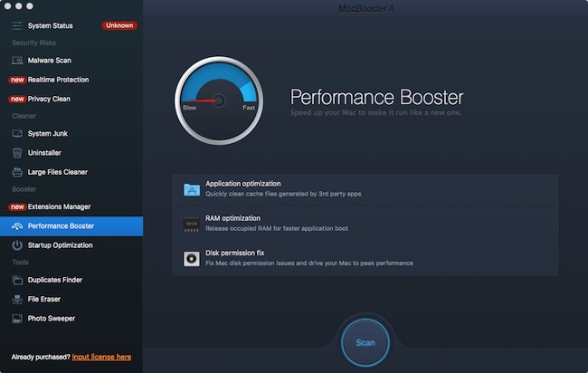Screen dimensions: 588x373
Task: Click the RAM optimization chip icon
Action: tap(191, 224)
